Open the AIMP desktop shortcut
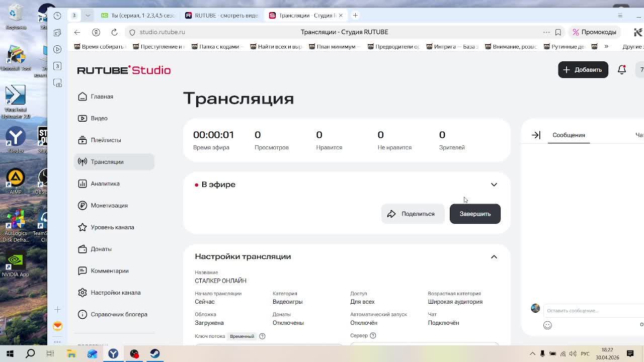The image size is (644, 362). point(16,182)
